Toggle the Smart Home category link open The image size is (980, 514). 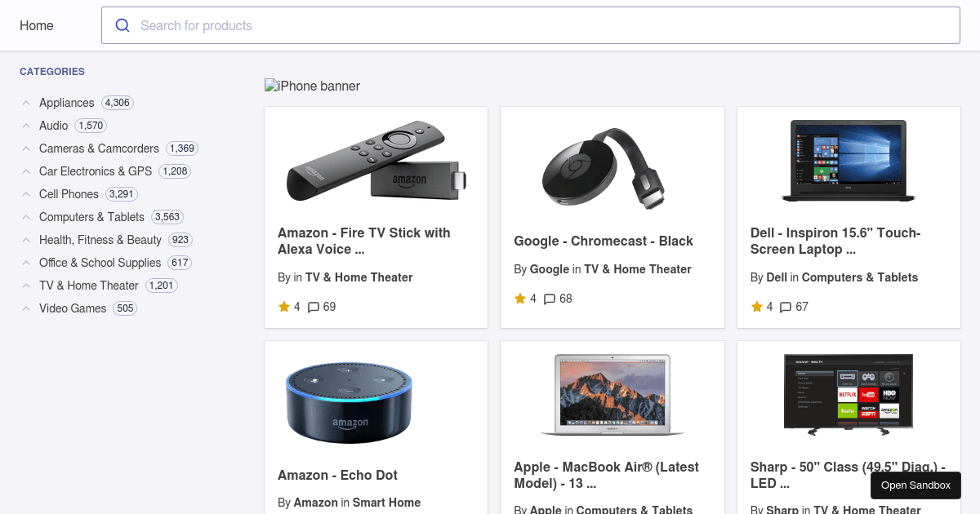coord(386,503)
